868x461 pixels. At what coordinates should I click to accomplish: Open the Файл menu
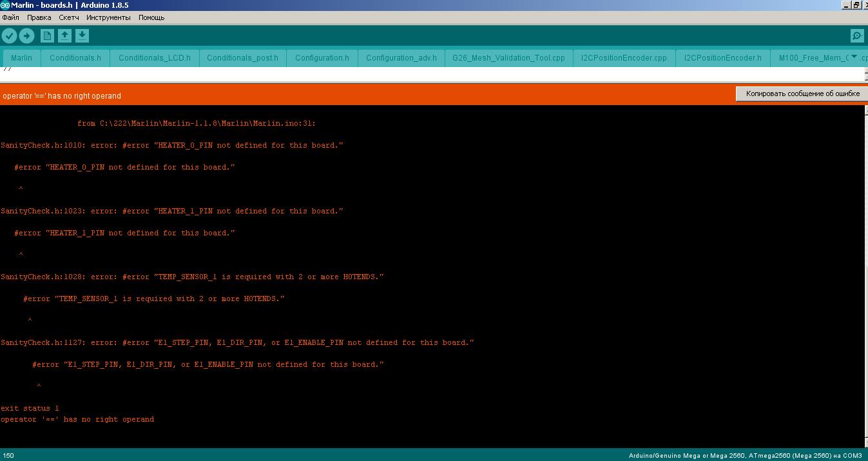tap(10, 17)
